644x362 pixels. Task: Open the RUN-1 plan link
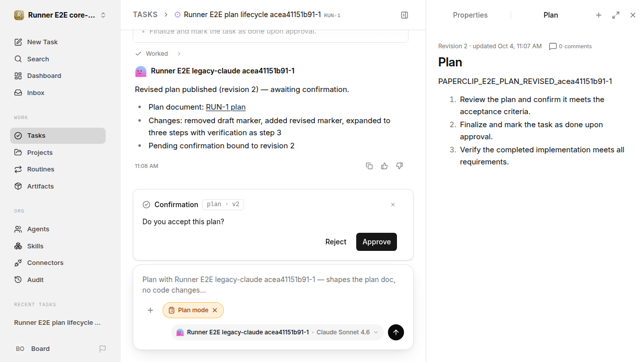click(225, 107)
